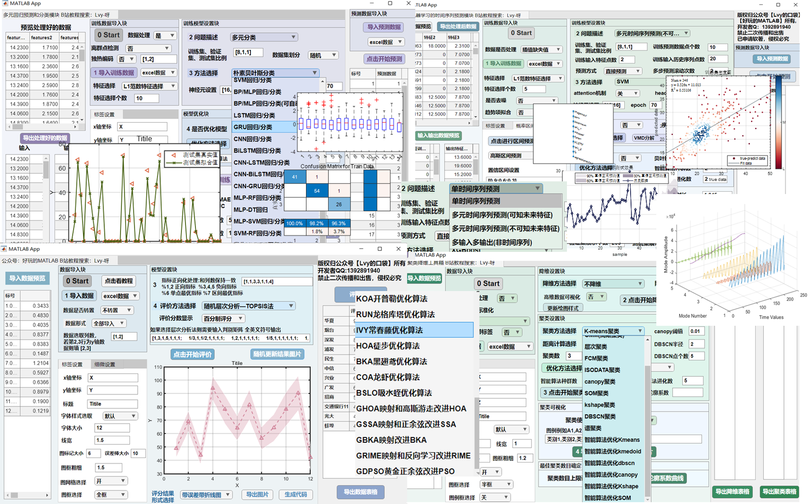Click the 特征选择个数 field showing 10

(146, 98)
